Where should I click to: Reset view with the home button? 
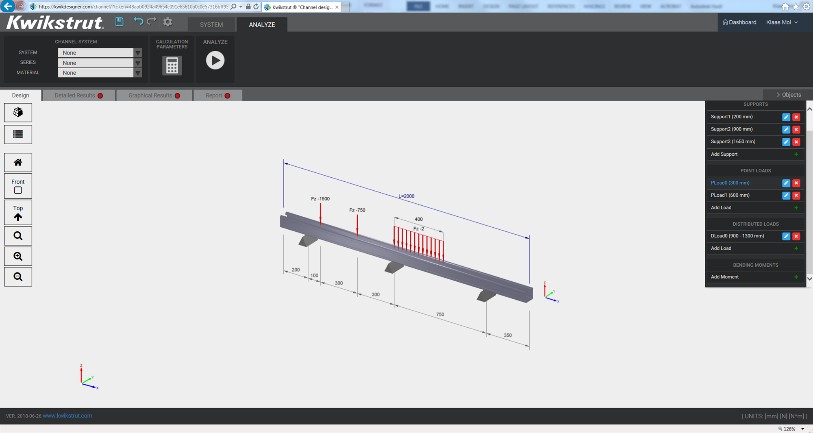tap(18, 161)
